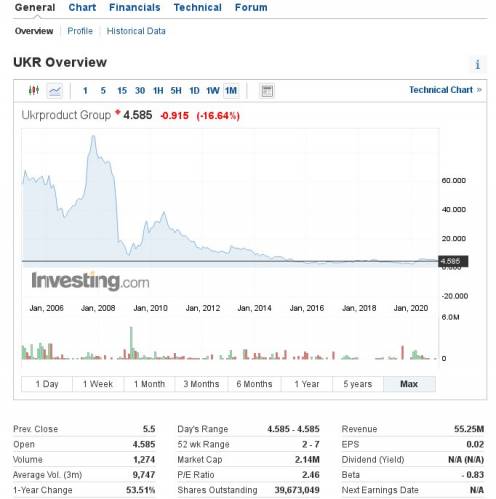This screenshot has height=499, width=496.
Task: Click the price peak near Jan 2008 on chart
Action: 93,136
